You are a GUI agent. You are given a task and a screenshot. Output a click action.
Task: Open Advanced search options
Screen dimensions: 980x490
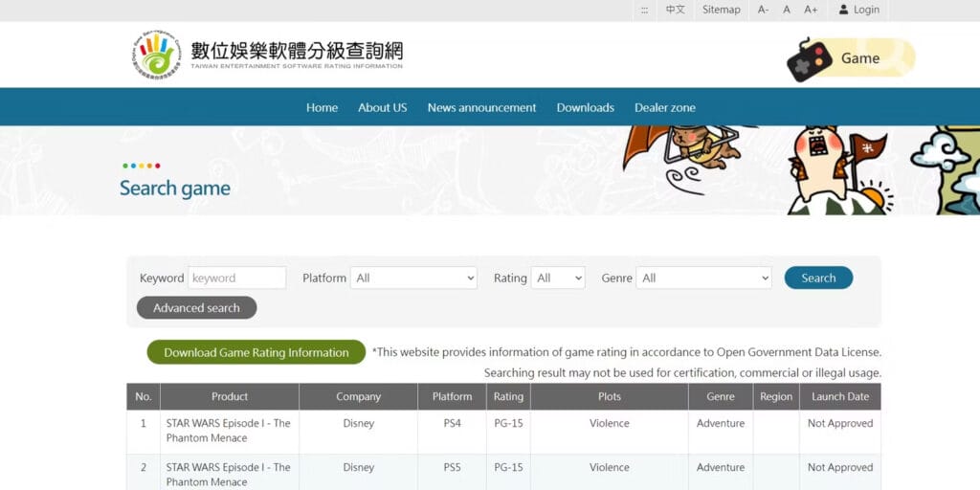[196, 307]
